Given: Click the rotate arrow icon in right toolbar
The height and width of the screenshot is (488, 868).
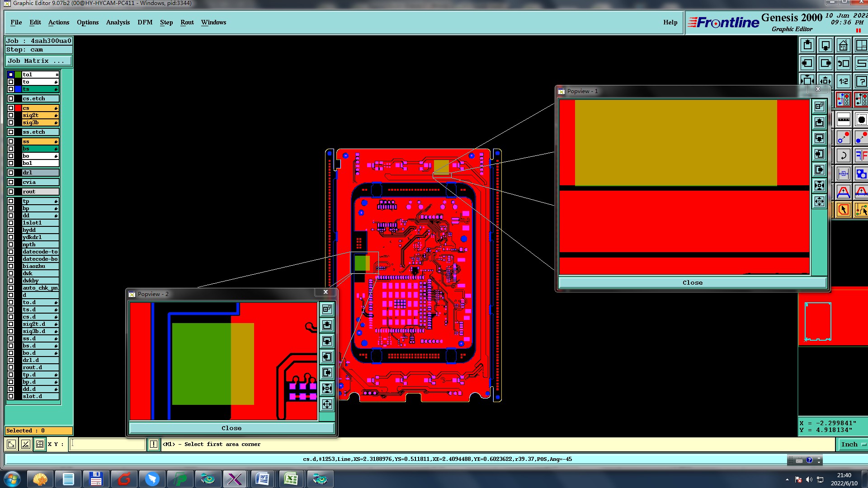Looking at the screenshot, I should pyautogui.click(x=844, y=156).
